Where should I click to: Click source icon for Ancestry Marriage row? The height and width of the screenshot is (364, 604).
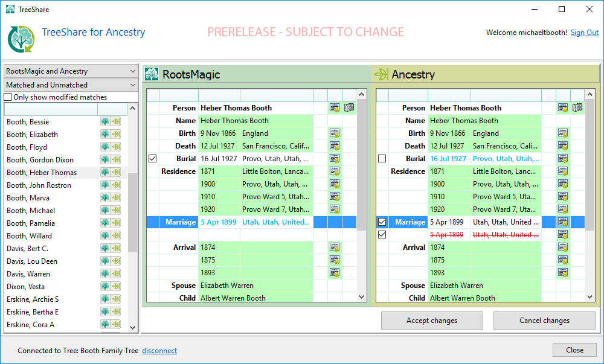coord(563,222)
